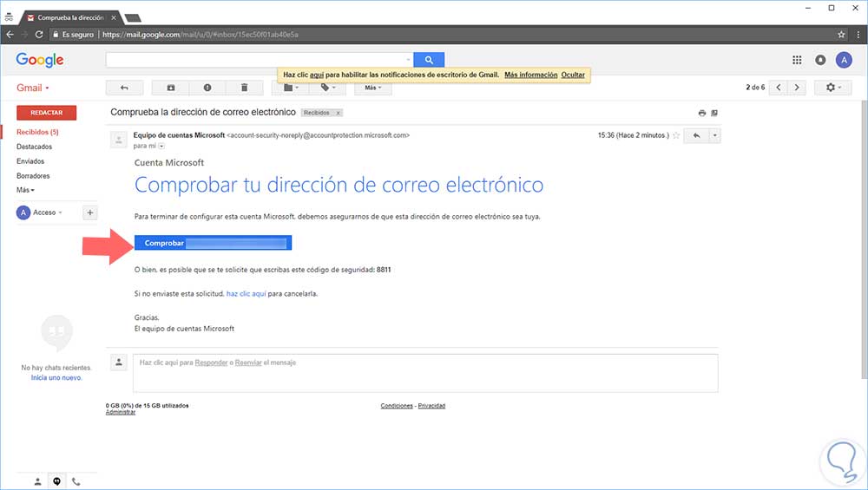The image size is (868, 490).
Task: Click the Es seguro padlock indicator
Action: [x=74, y=35]
